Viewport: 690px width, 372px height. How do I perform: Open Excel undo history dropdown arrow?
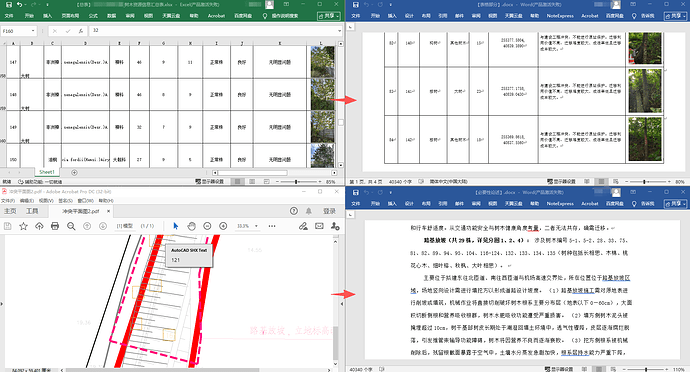25,5
